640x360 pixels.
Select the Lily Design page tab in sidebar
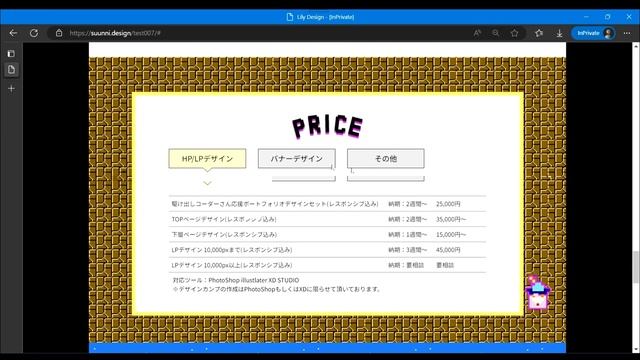pyautogui.click(x=11, y=70)
